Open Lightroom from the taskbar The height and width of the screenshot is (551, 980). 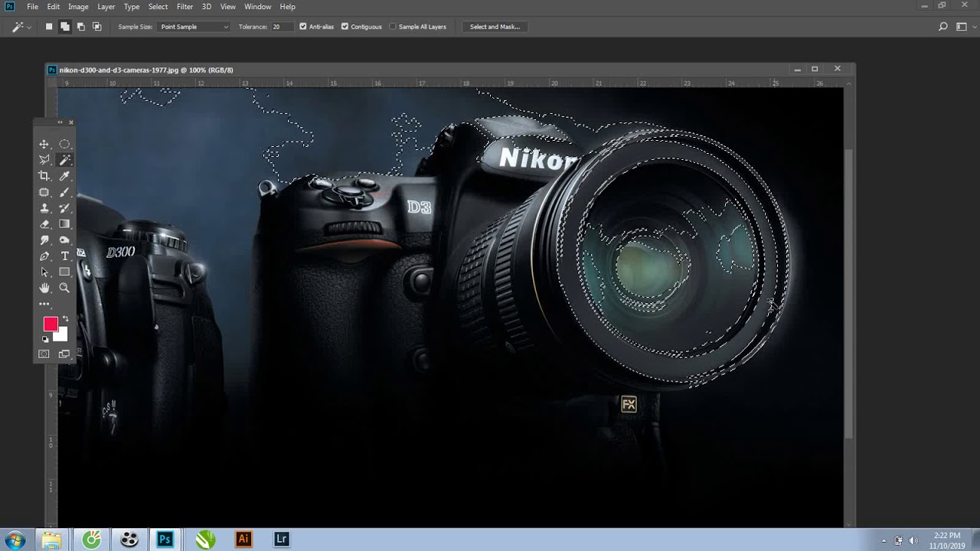pyautogui.click(x=281, y=540)
